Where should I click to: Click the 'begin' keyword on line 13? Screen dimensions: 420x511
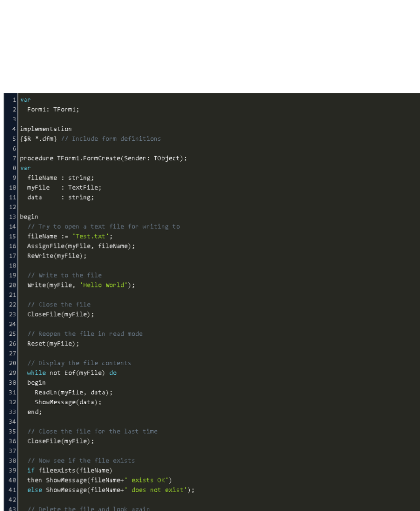pyautogui.click(x=29, y=217)
